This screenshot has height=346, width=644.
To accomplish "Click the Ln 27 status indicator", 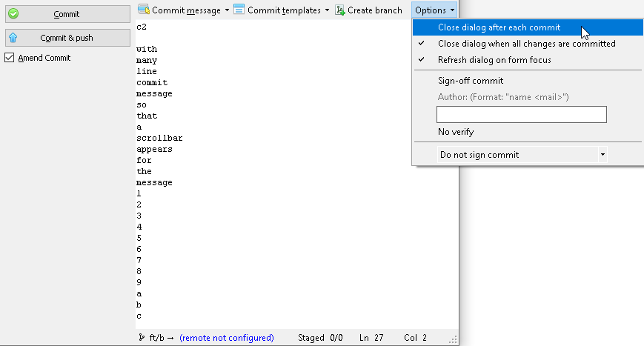I will (371, 338).
